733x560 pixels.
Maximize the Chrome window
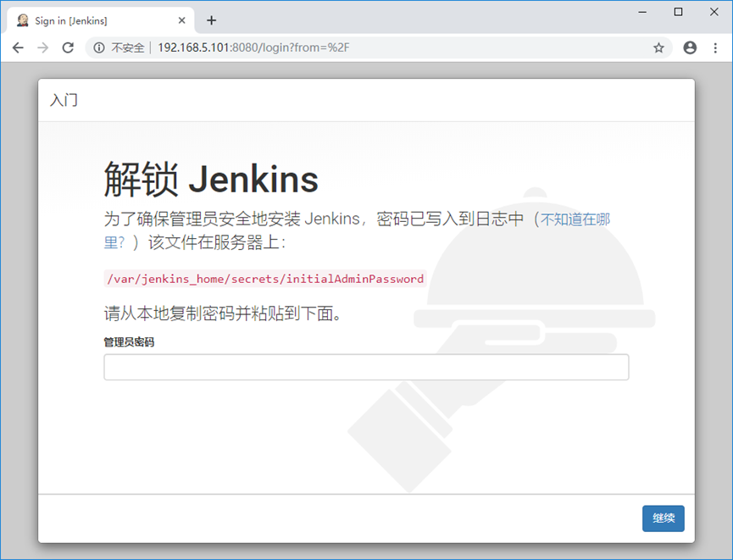pyautogui.click(x=678, y=12)
